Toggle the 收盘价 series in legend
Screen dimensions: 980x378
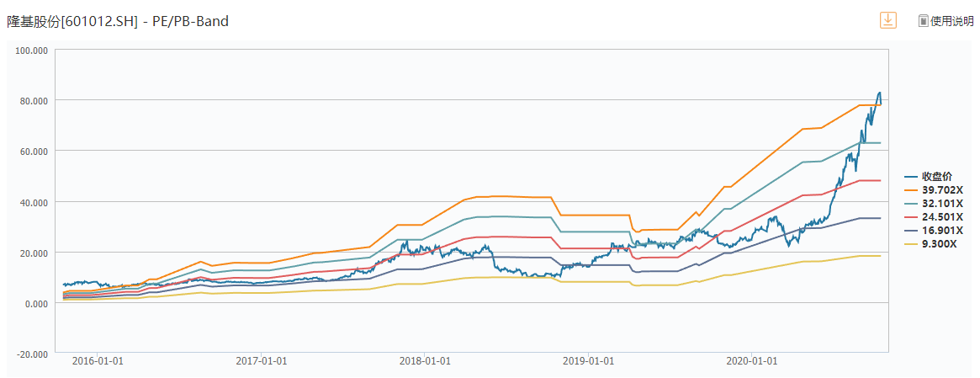[936, 176]
